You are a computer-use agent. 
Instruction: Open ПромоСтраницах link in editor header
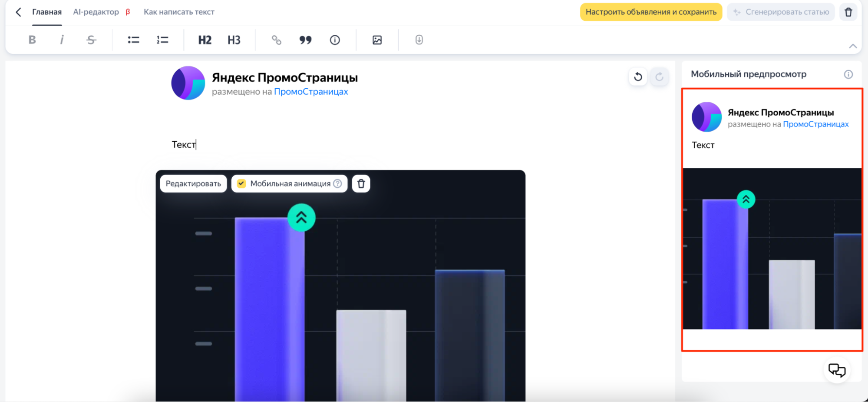pyautogui.click(x=311, y=92)
